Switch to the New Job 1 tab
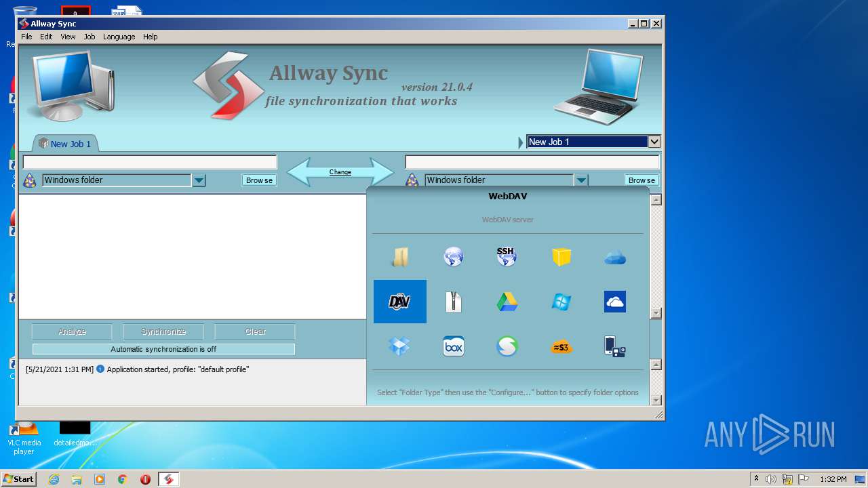The image size is (868, 488). pyautogui.click(x=66, y=143)
